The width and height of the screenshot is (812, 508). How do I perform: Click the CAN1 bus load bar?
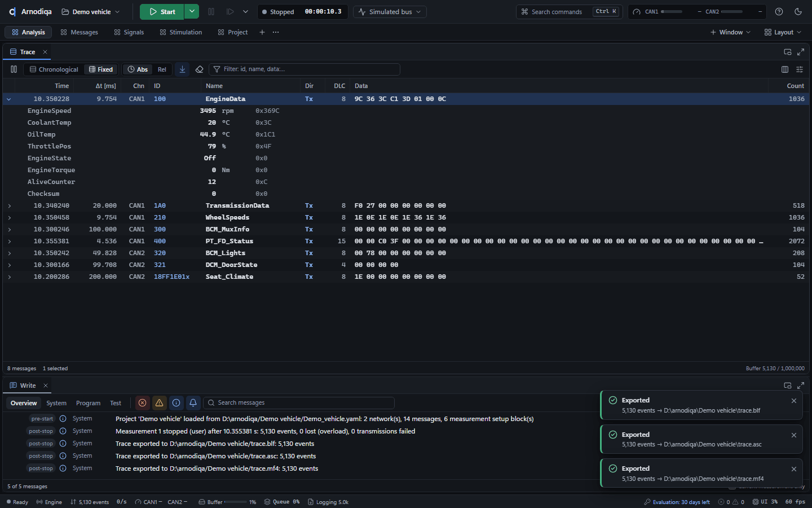(x=672, y=11)
